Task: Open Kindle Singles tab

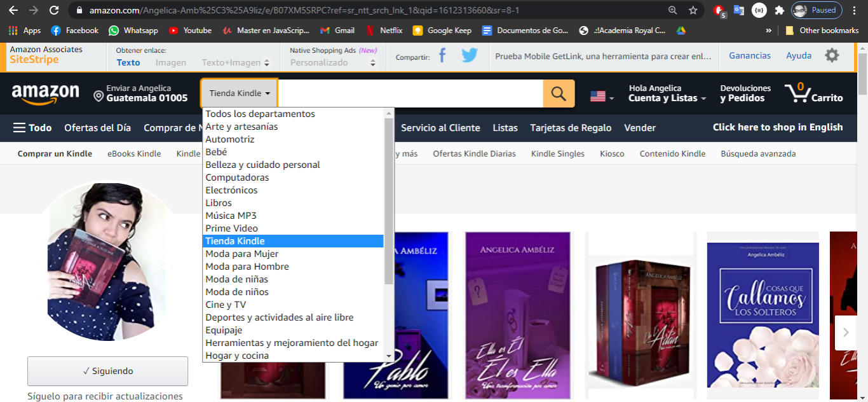Action: click(x=558, y=153)
